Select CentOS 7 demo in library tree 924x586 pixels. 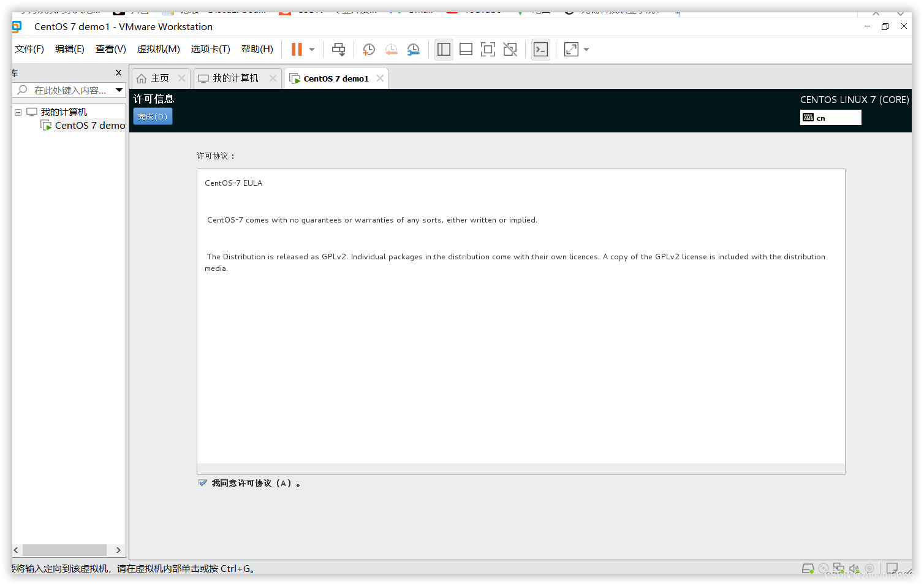click(90, 126)
